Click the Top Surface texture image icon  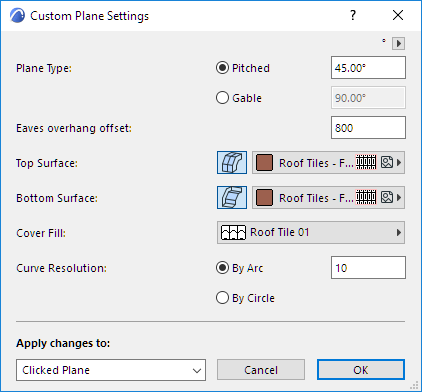point(387,162)
